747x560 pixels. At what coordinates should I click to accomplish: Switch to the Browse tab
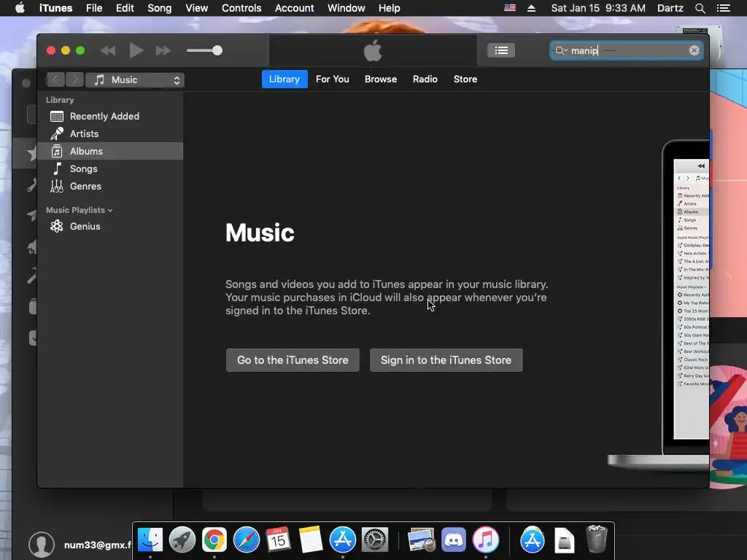tap(381, 79)
